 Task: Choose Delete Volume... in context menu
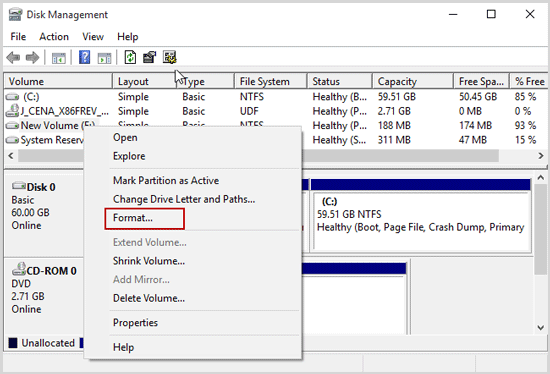click(149, 298)
